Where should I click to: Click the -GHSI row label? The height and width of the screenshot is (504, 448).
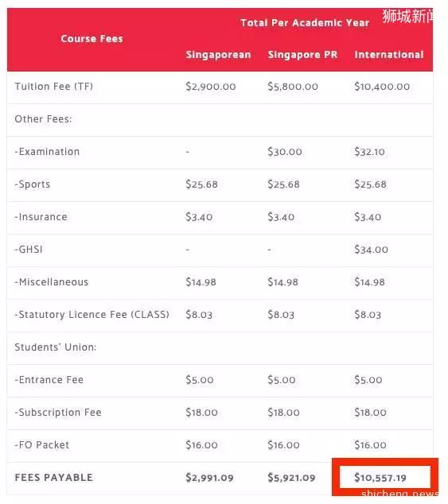pos(29,250)
